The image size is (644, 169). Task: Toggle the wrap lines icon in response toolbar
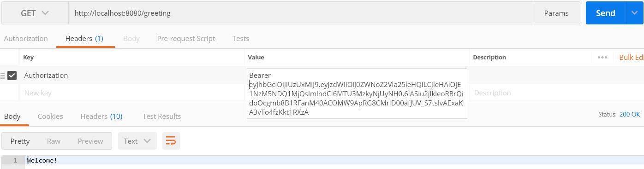[171, 141]
